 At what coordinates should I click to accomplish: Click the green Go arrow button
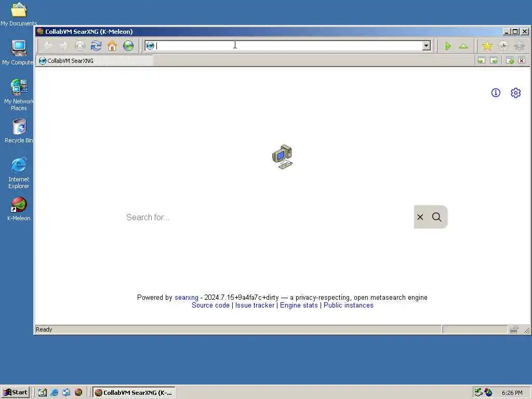[447, 46]
